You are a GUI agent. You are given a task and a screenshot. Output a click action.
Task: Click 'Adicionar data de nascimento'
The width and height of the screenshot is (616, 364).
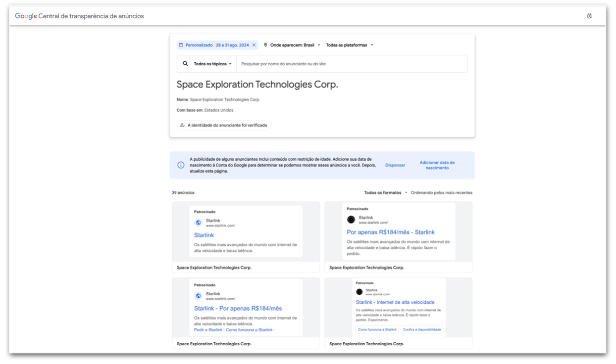pyautogui.click(x=437, y=165)
